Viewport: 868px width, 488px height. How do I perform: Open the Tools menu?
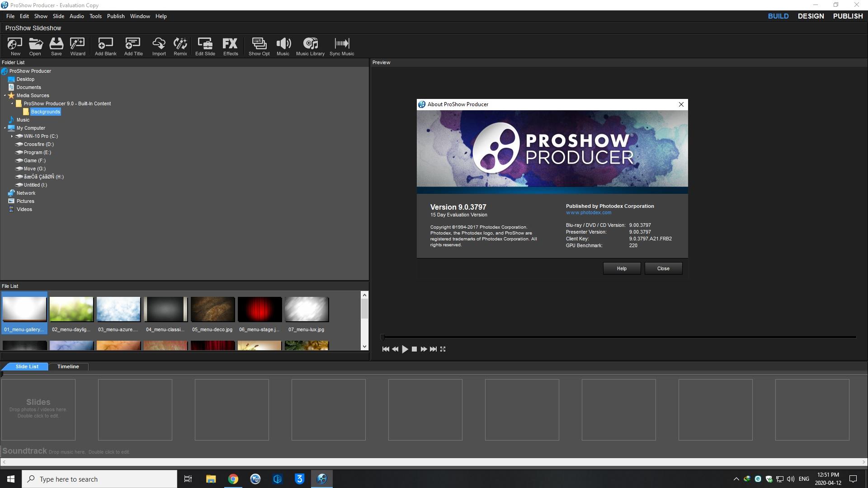tap(95, 16)
